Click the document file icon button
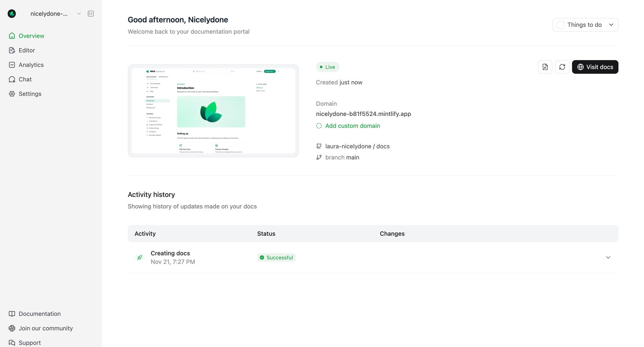The width and height of the screenshot is (644, 347). (545, 67)
